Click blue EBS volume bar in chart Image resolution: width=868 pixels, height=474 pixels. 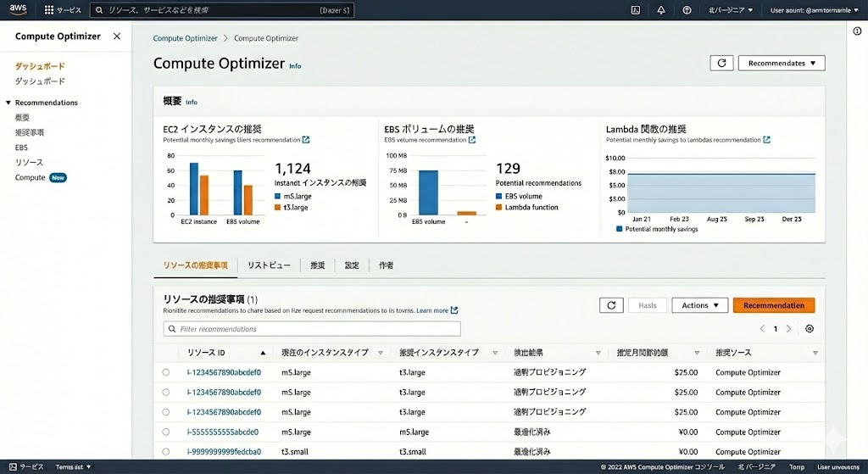tap(428, 192)
